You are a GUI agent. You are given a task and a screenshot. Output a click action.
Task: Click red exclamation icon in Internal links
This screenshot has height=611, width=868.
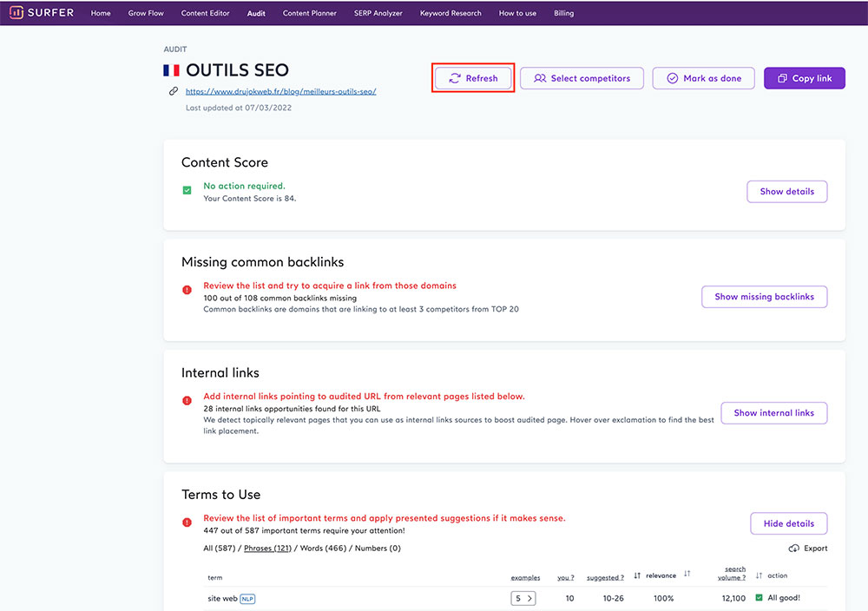[187, 401]
